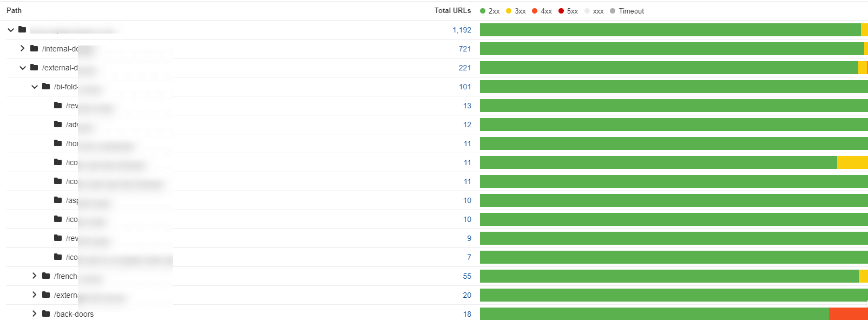Click the folder icon beside /french path
Image resolution: width=868 pixels, height=320 pixels.
46,276
